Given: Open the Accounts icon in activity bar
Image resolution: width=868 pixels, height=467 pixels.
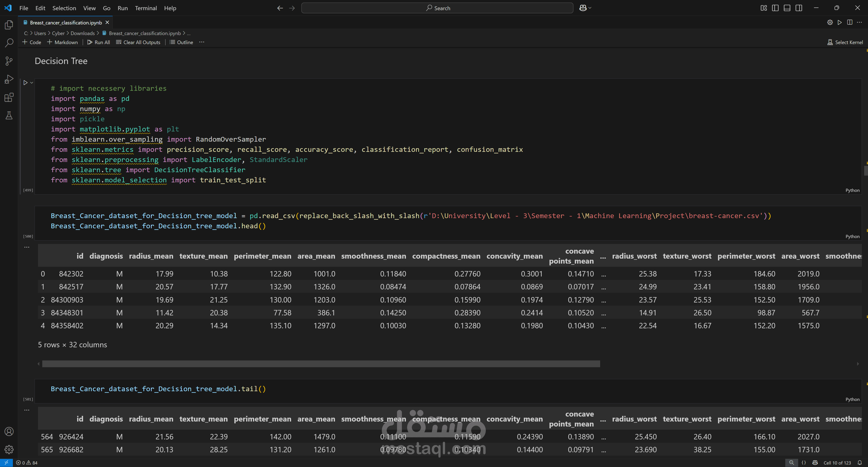Looking at the screenshot, I should 9,431.
